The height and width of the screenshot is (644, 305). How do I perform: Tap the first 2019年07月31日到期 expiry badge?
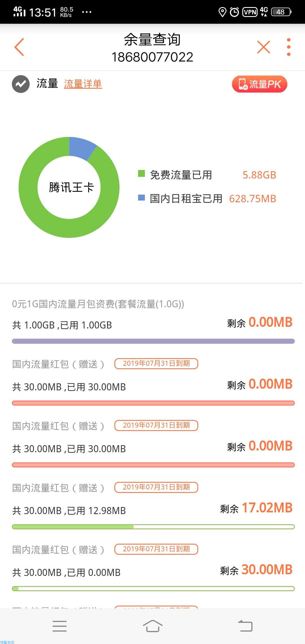[156, 363]
